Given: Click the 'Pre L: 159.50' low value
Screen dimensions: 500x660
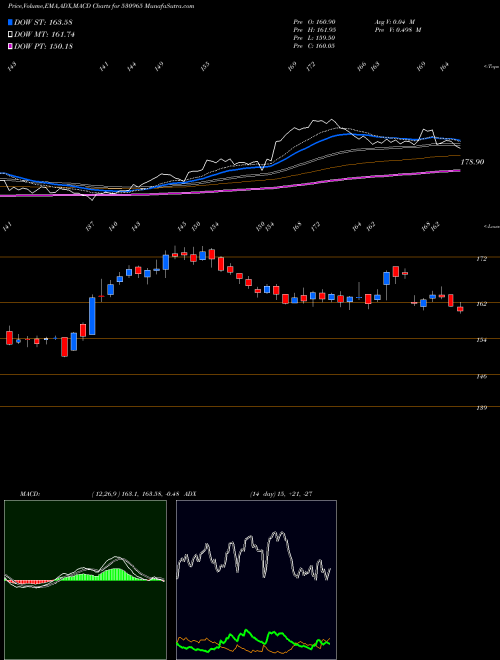Looking at the screenshot, I should pyautogui.click(x=314, y=38).
